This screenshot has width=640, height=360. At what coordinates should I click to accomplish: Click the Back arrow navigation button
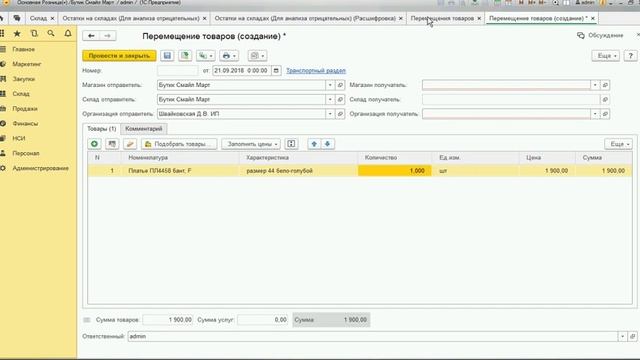(91, 36)
